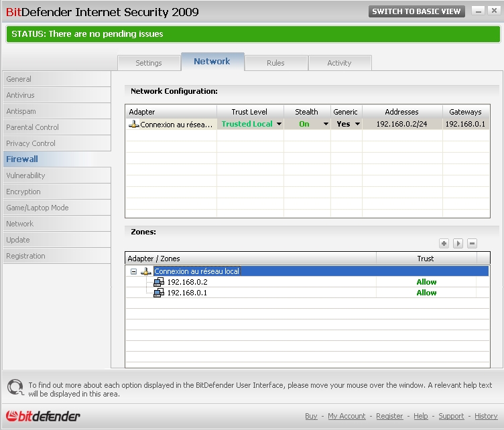Click the Addresses column header
The image size is (504, 430).
(402, 112)
